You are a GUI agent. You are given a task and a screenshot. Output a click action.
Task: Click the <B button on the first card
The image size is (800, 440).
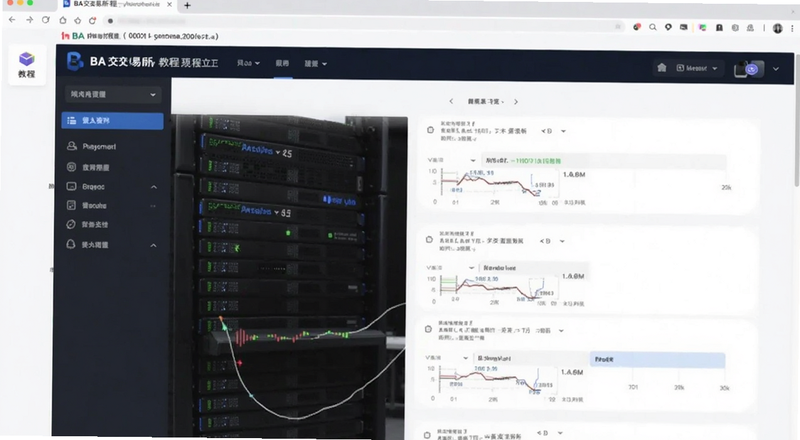click(546, 131)
